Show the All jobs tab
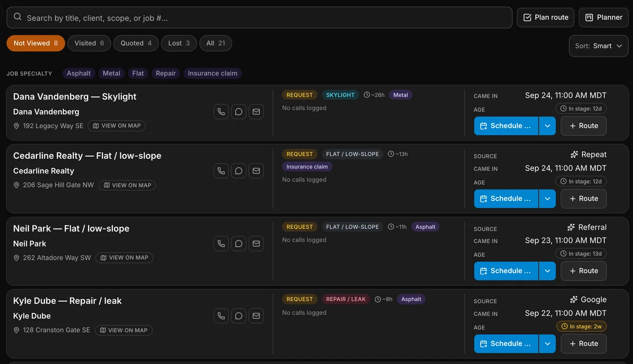Viewport: 633px width, 364px height. (216, 43)
